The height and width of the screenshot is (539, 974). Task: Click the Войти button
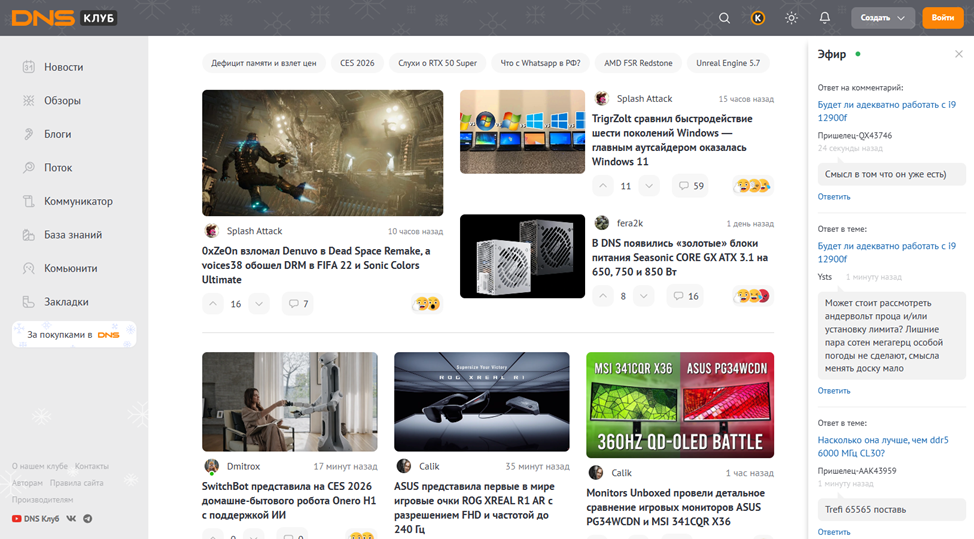(943, 18)
